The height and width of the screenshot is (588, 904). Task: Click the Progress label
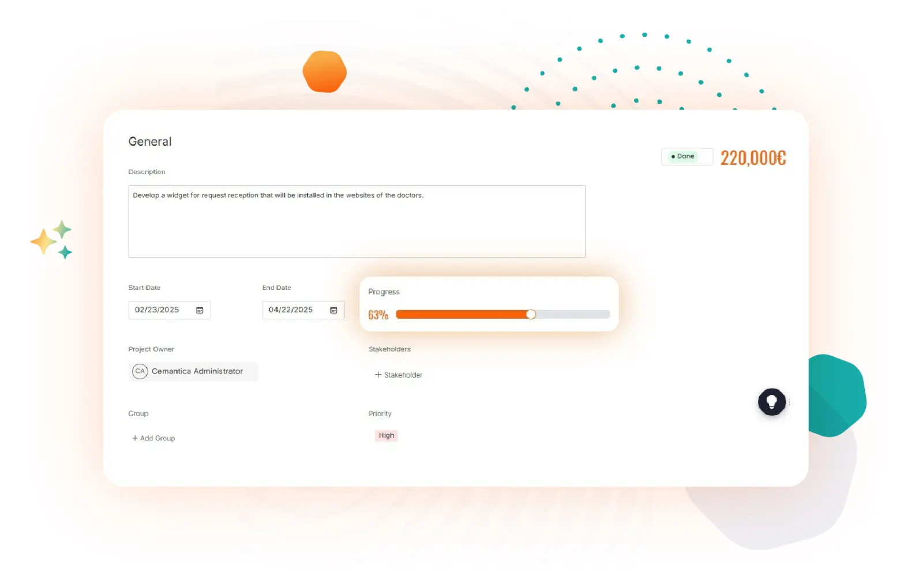[x=384, y=292]
